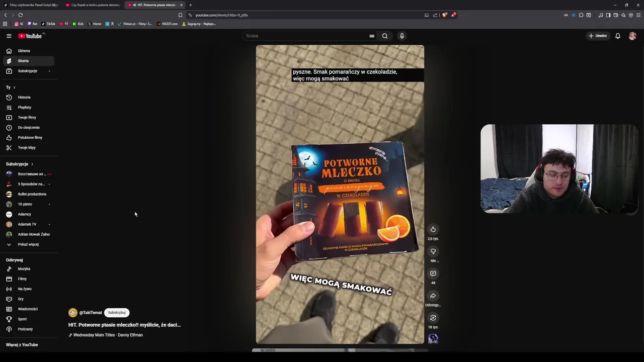Viewport: 644px width, 362px height.
Task: Open the TikTok bookmark
Action: coord(48,24)
